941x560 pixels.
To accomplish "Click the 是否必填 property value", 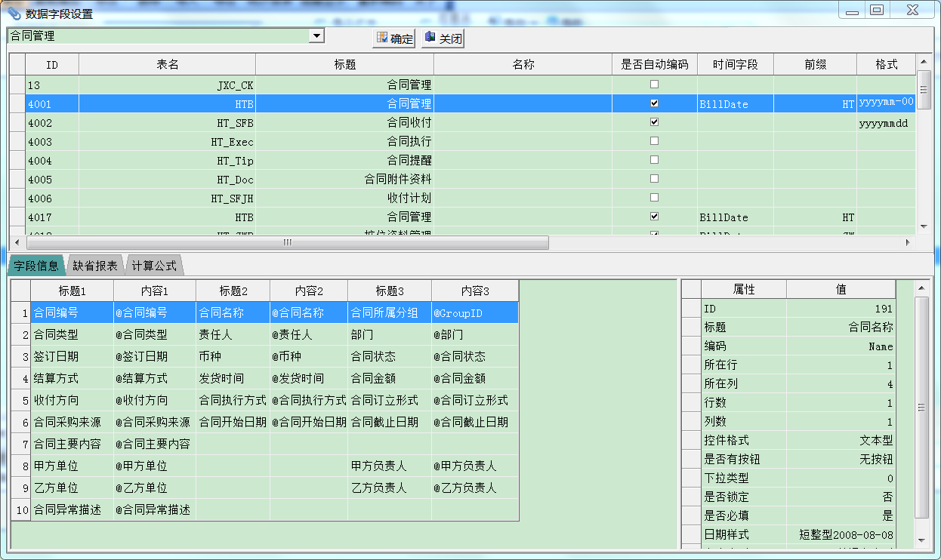I will [x=841, y=516].
